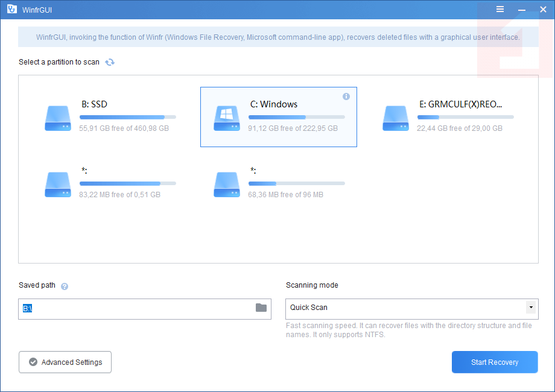Image resolution: width=555 pixels, height=392 pixels.
Task: Open Advanced Settings
Action: point(65,362)
